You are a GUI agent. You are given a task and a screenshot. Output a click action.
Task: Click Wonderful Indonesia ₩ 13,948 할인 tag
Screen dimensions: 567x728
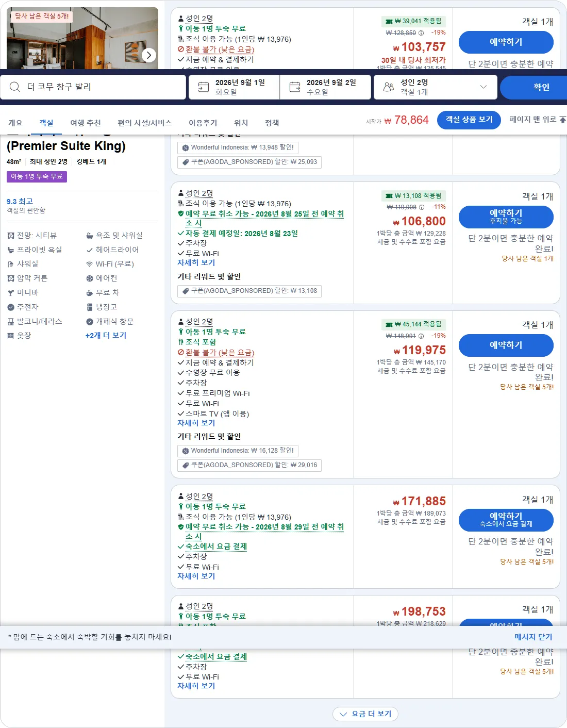click(x=238, y=147)
